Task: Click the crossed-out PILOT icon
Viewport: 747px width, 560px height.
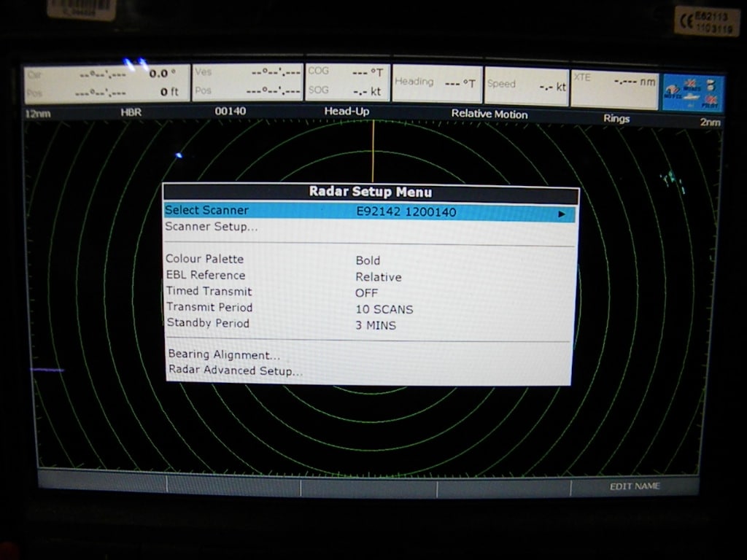Action: 711,100
